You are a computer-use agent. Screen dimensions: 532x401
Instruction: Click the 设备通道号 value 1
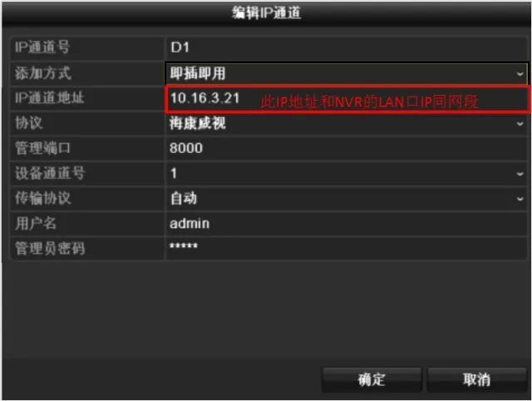(174, 174)
